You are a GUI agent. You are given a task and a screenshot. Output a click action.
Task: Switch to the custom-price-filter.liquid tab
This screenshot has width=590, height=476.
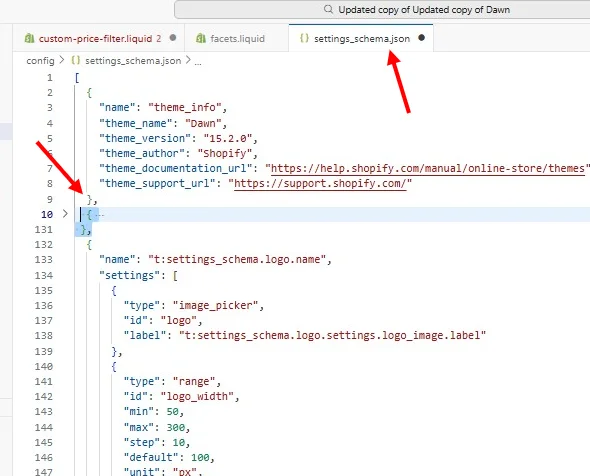tap(100, 38)
